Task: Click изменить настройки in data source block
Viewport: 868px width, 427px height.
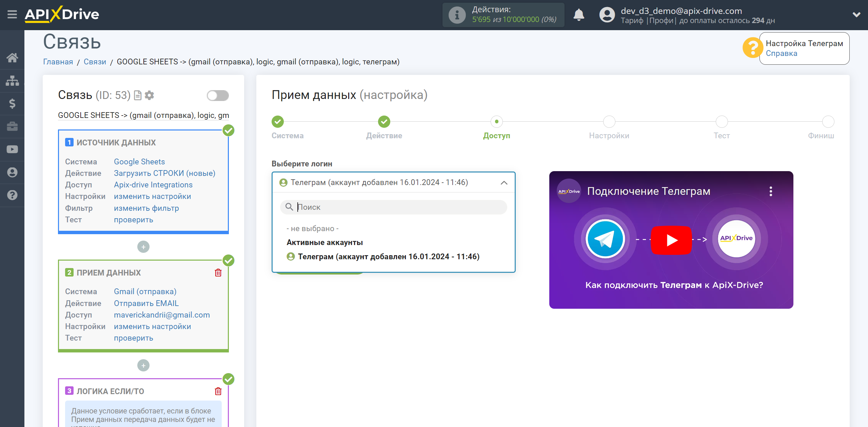Action: coord(153,196)
